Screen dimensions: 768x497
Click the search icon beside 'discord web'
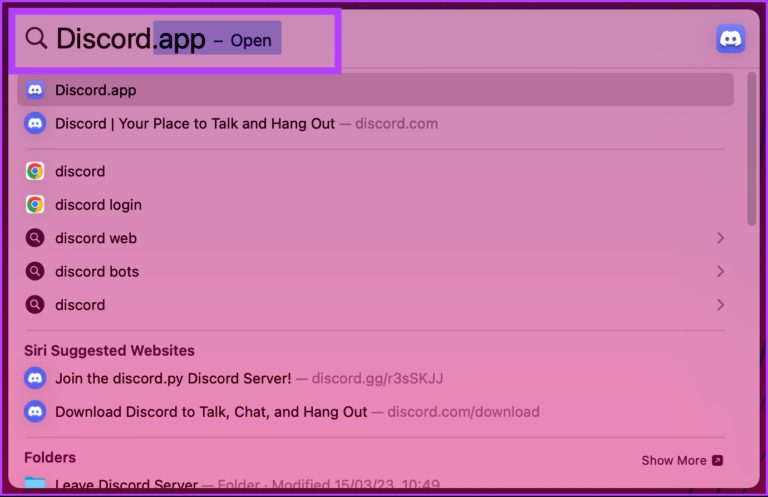click(x=35, y=238)
